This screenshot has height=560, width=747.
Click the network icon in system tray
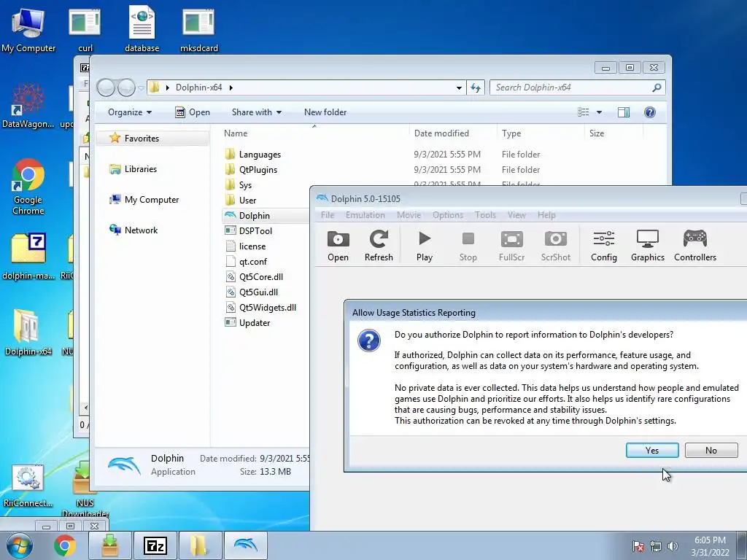click(656, 546)
